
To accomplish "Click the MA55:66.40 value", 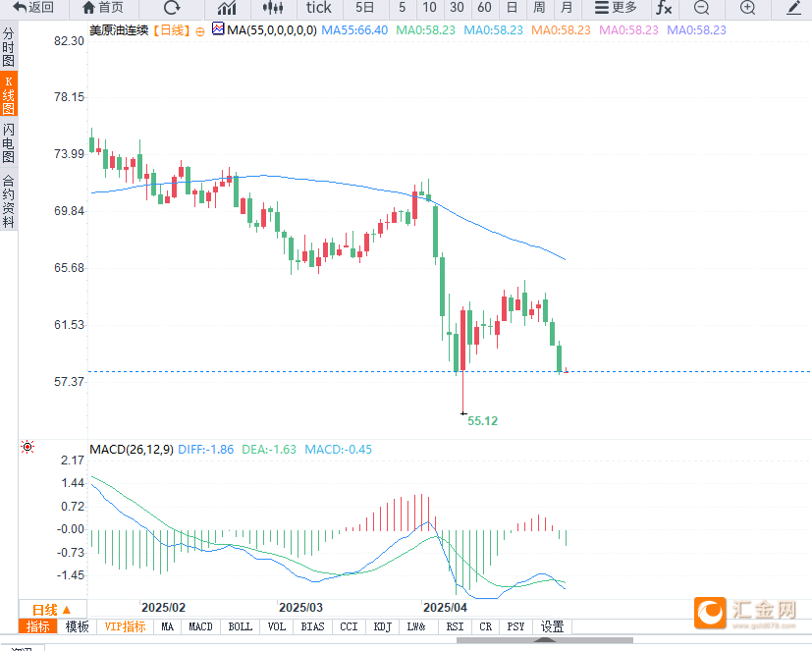I will [354, 30].
